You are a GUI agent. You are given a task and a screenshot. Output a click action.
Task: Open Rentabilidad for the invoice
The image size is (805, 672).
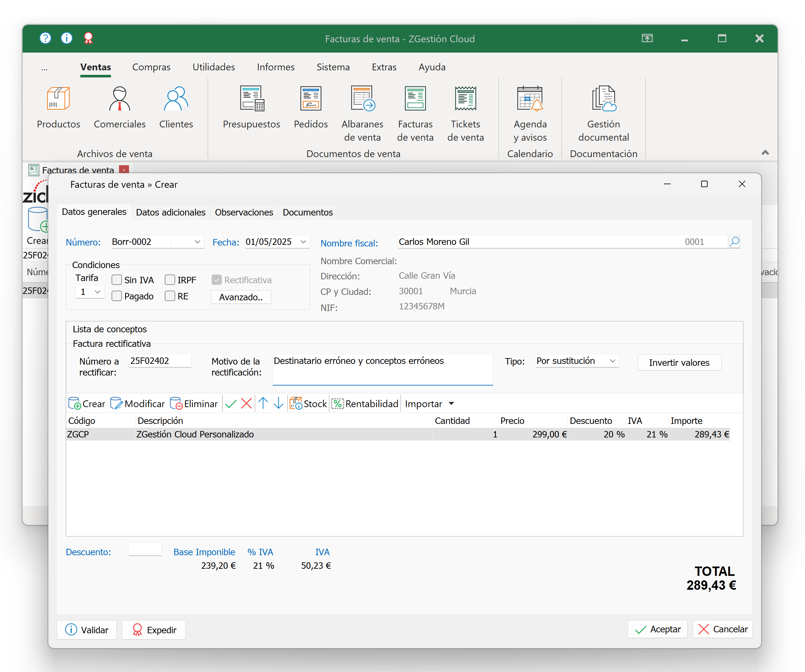365,404
